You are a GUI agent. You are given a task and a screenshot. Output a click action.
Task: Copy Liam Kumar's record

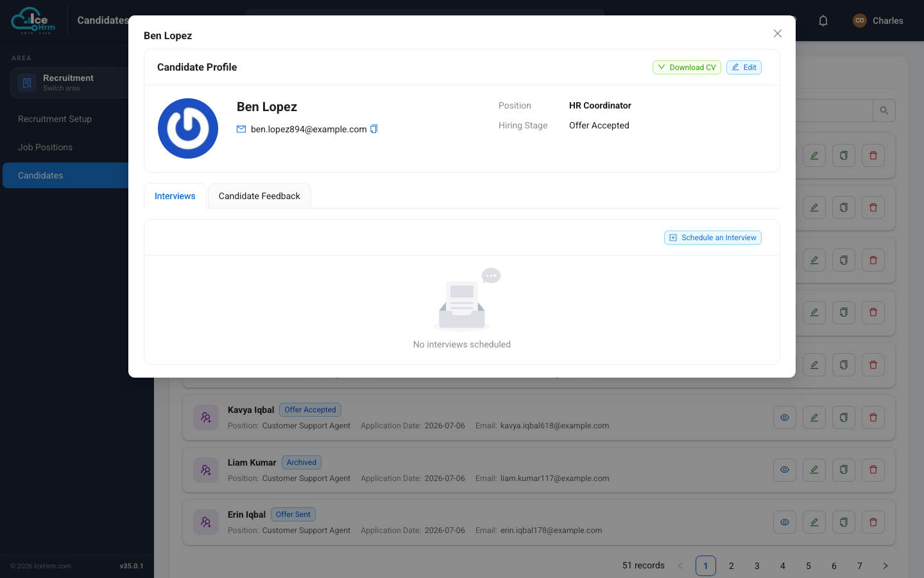pyautogui.click(x=844, y=469)
